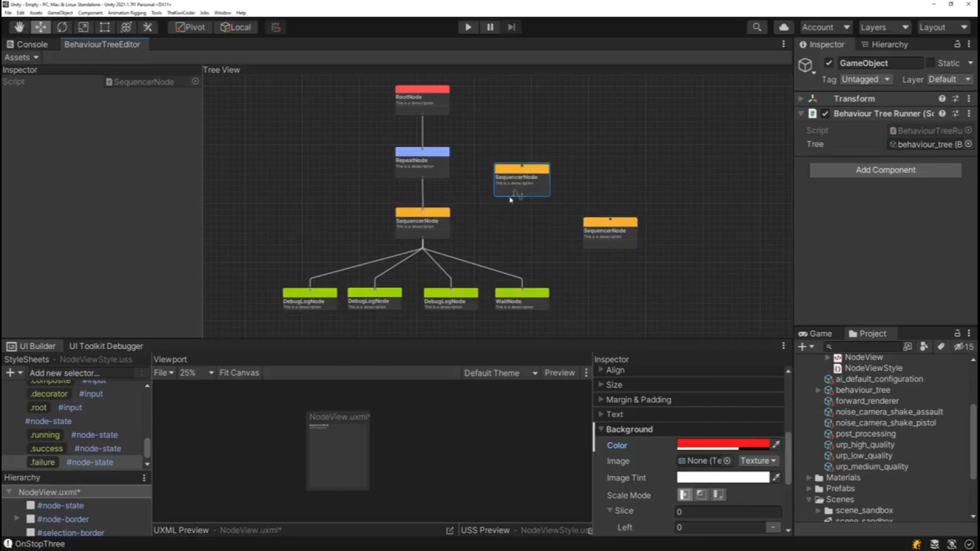Disable Behaviour Tree Runner component checkbox

[x=825, y=114]
